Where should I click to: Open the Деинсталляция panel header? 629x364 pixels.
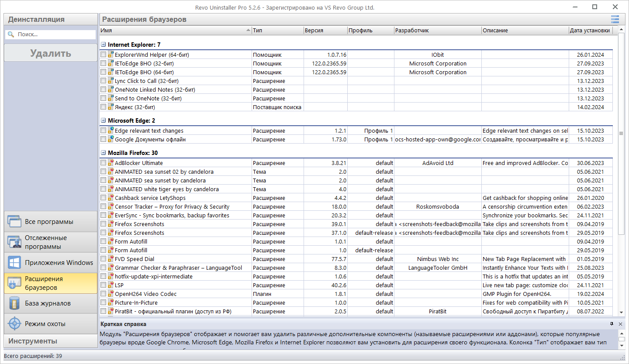point(51,19)
